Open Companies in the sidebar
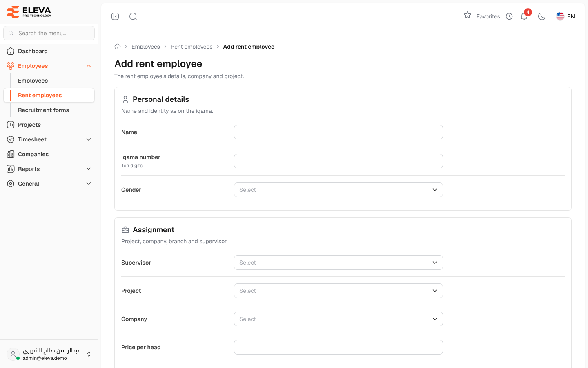588x368 pixels. 49,154
